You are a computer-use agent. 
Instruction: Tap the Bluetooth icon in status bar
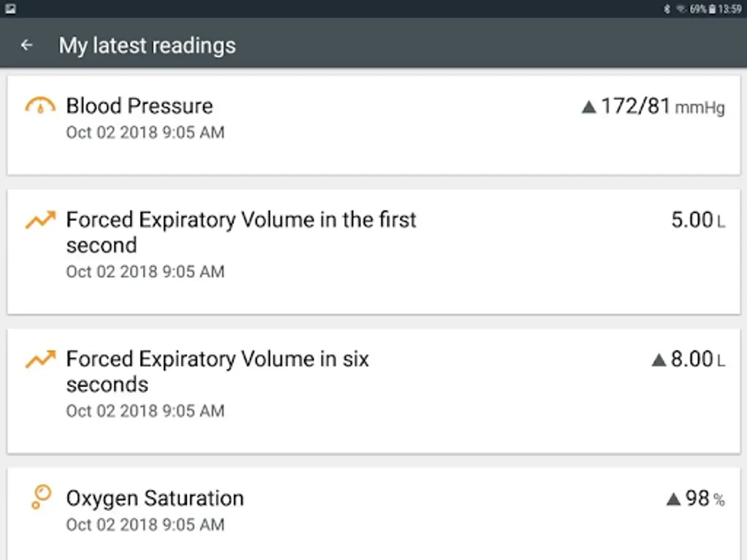coord(665,9)
